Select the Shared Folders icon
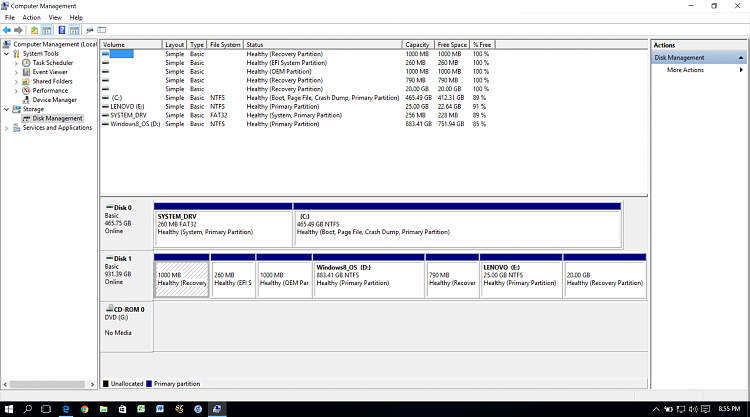The width and height of the screenshot is (750, 417). pos(26,81)
